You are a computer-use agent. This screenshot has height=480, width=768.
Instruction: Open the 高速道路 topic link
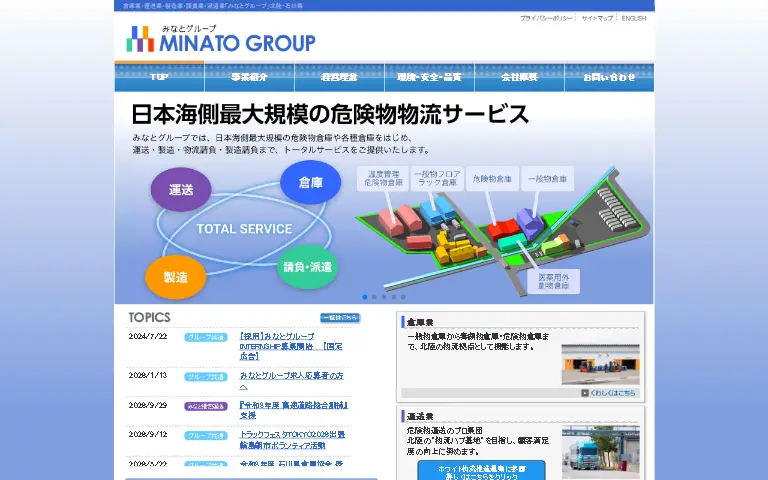[293, 410]
